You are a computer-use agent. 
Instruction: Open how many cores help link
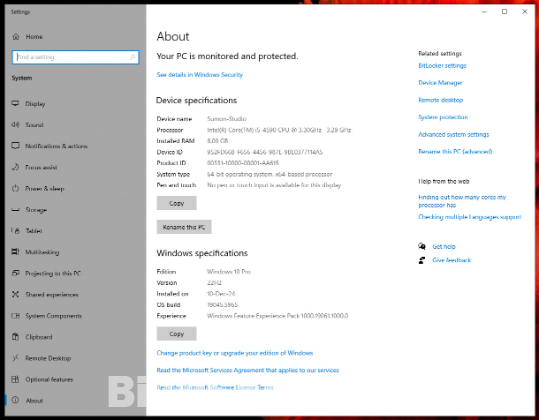(x=462, y=201)
